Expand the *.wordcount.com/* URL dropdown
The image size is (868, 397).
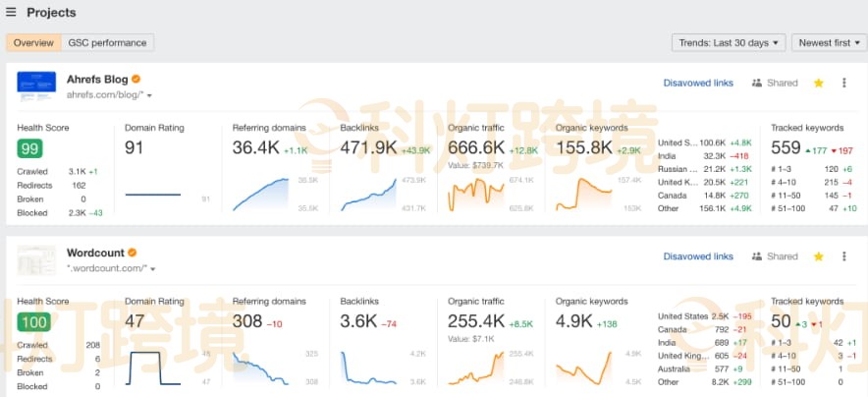[x=152, y=268]
